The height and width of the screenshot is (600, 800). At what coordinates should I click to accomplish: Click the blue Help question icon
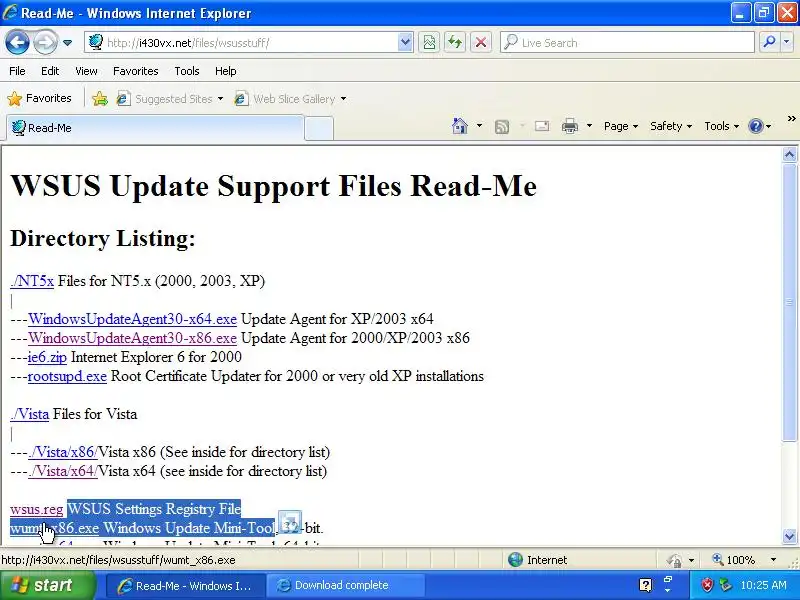[x=756, y=126]
